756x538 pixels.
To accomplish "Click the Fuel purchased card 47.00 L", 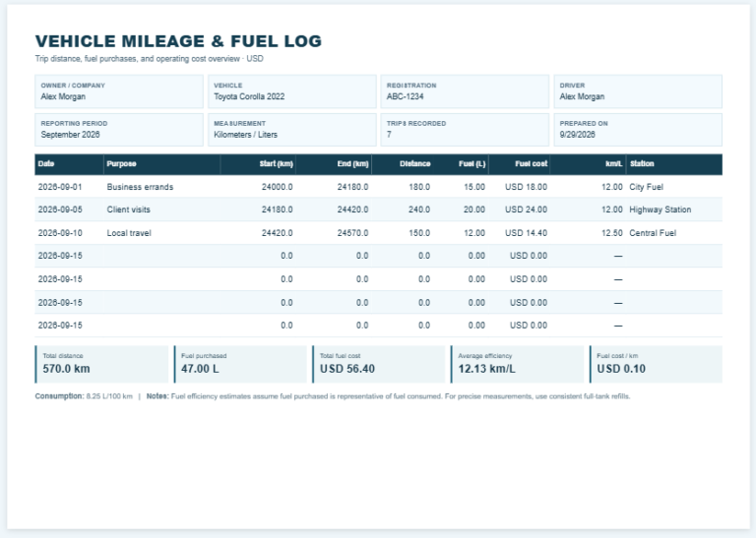I will 240,364.
